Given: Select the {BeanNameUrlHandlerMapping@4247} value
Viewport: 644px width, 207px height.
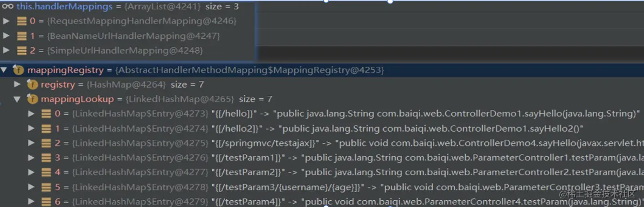Looking at the screenshot, I should 133,36.
